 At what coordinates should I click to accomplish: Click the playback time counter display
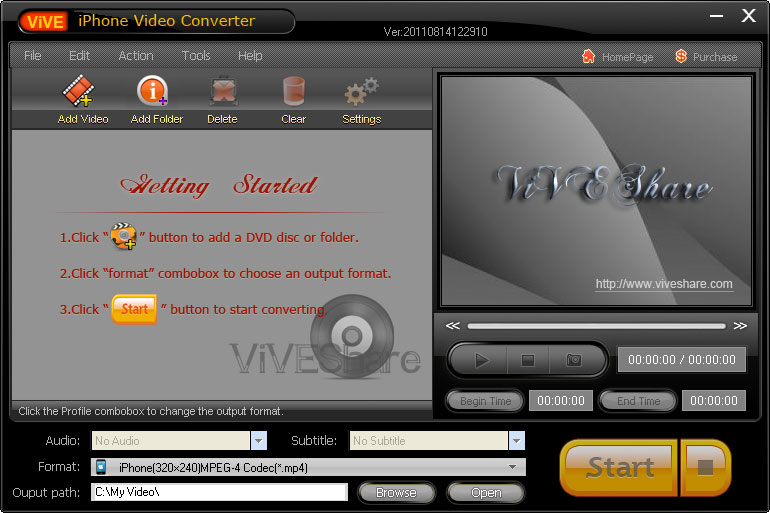(x=682, y=360)
